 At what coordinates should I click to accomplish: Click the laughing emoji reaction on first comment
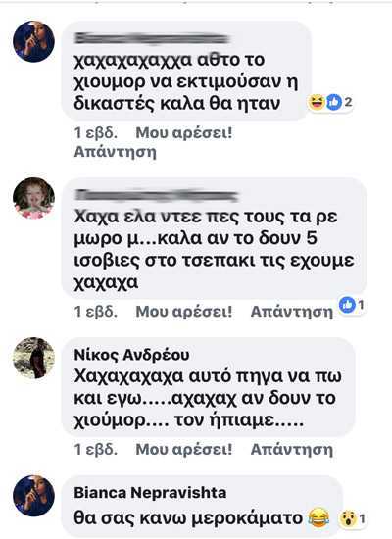coord(316,103)
